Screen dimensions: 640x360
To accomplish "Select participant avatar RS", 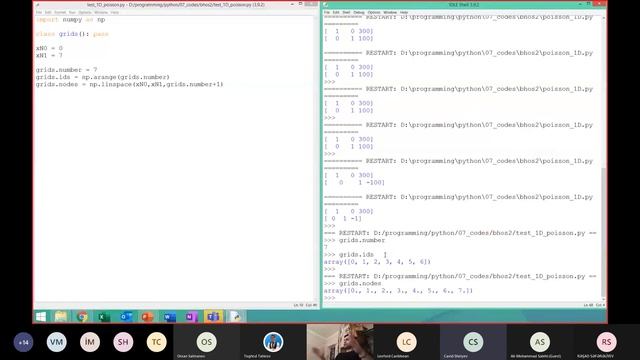I will point(606,342).
